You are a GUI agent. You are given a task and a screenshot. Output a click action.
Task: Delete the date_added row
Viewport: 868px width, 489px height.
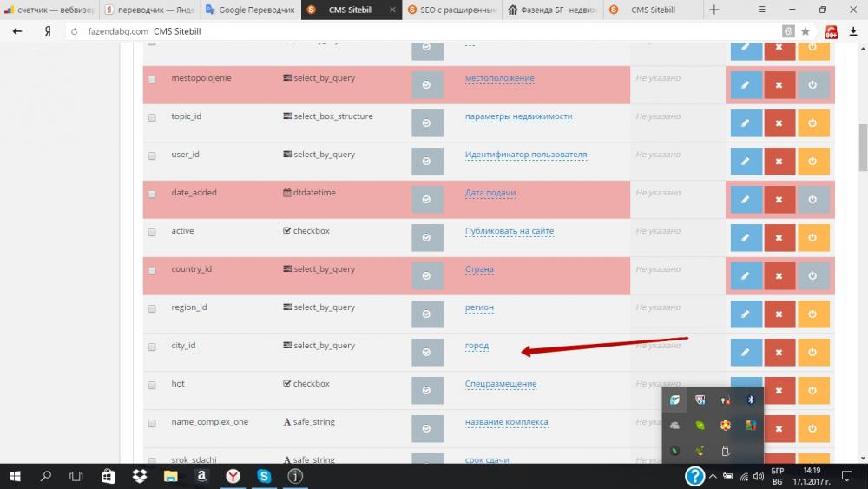click(779, 200)
